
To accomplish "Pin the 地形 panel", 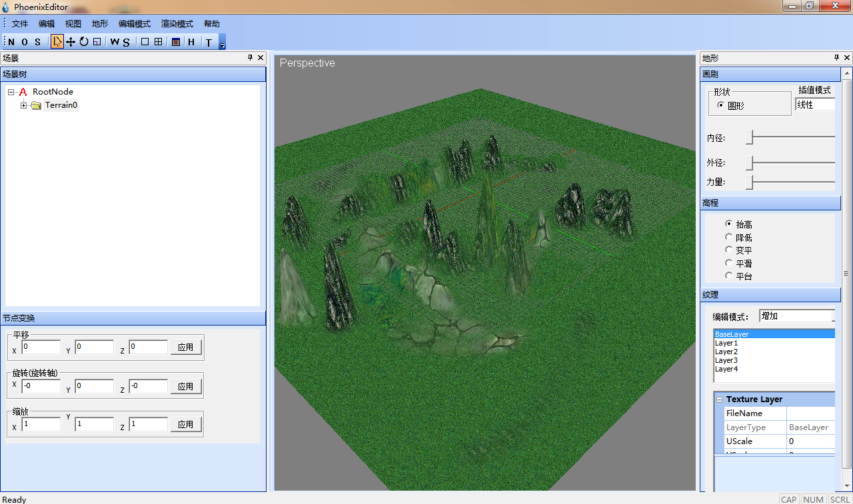I will pyautogui.click(x=836, y=58).
